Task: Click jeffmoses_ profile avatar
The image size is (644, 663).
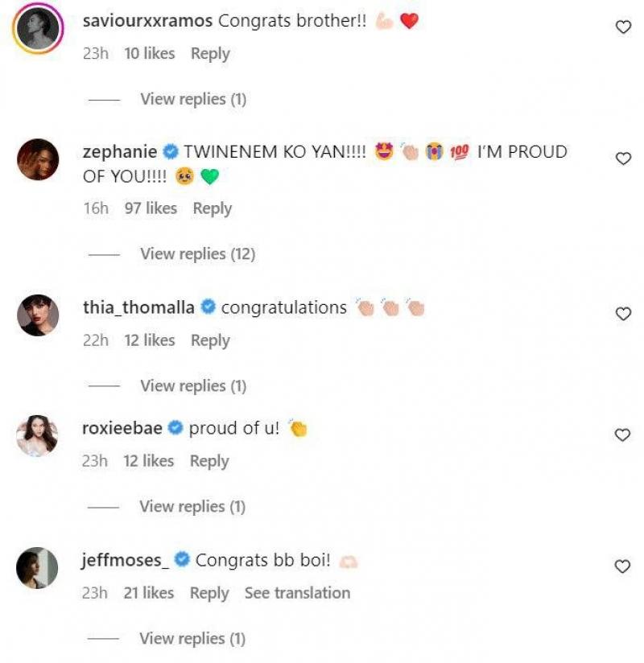Action: (x=37, y=568)
